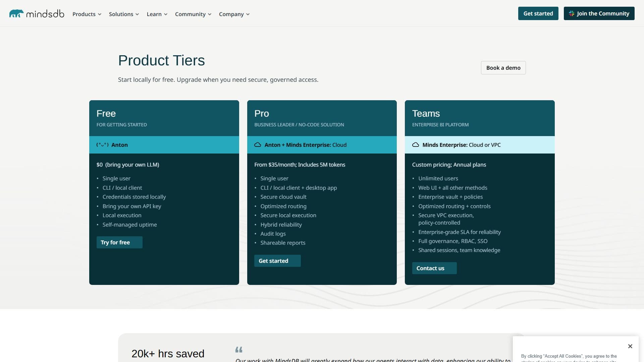644x362 pixels.
Task: Open the Community menu
Action: pyautogui.click(x=193, y=14)
